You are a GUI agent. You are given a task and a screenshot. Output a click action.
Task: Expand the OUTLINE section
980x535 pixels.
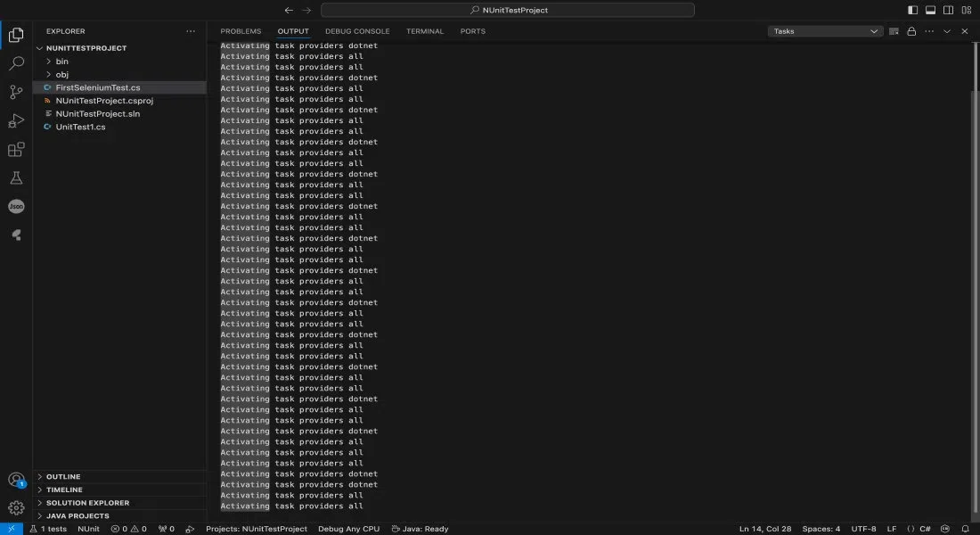click(x=119, y=477)
